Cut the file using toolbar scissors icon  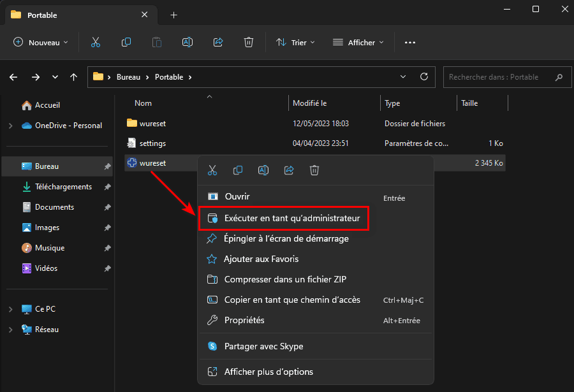pyautogui.click(x=96, y=42)
